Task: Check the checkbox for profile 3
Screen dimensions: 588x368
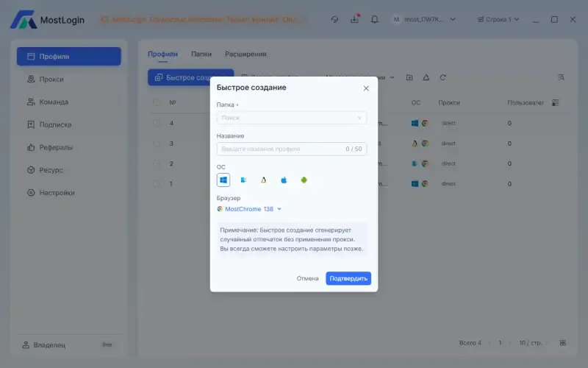Action: point(157,144)
